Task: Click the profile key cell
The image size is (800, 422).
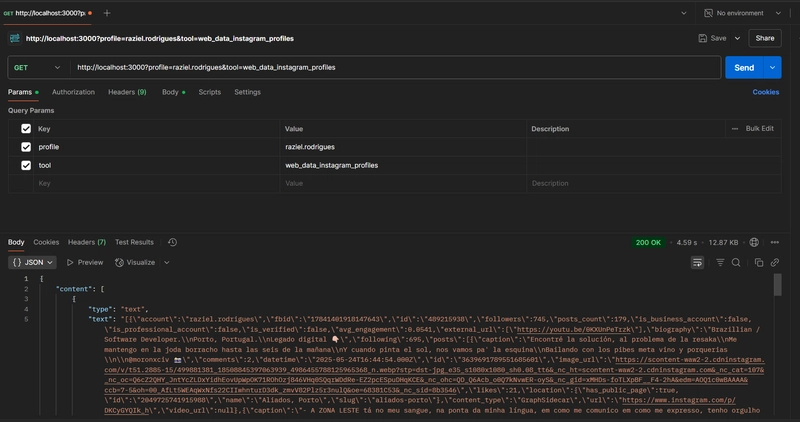Action: tap(157, 147)
